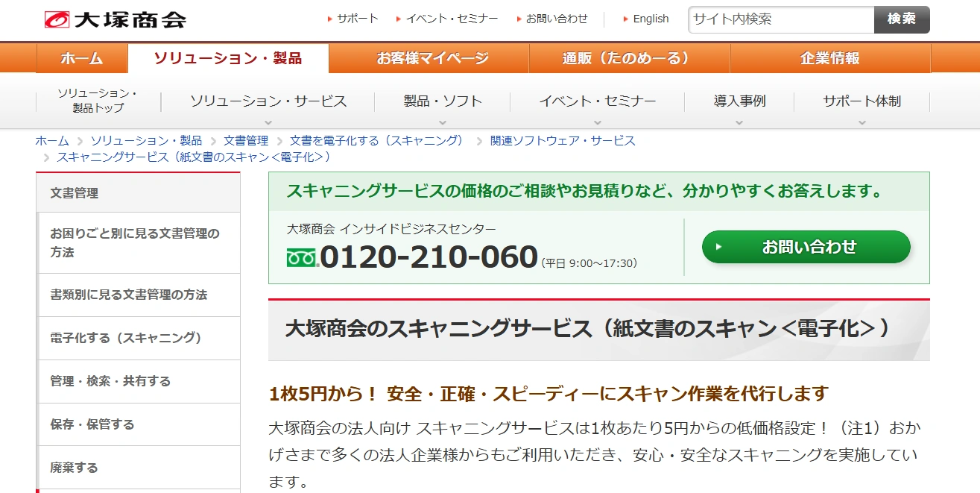The image size is (980, 493).
Task: Click the （平日 9:00～17:30） hours text
Action: 589,263
